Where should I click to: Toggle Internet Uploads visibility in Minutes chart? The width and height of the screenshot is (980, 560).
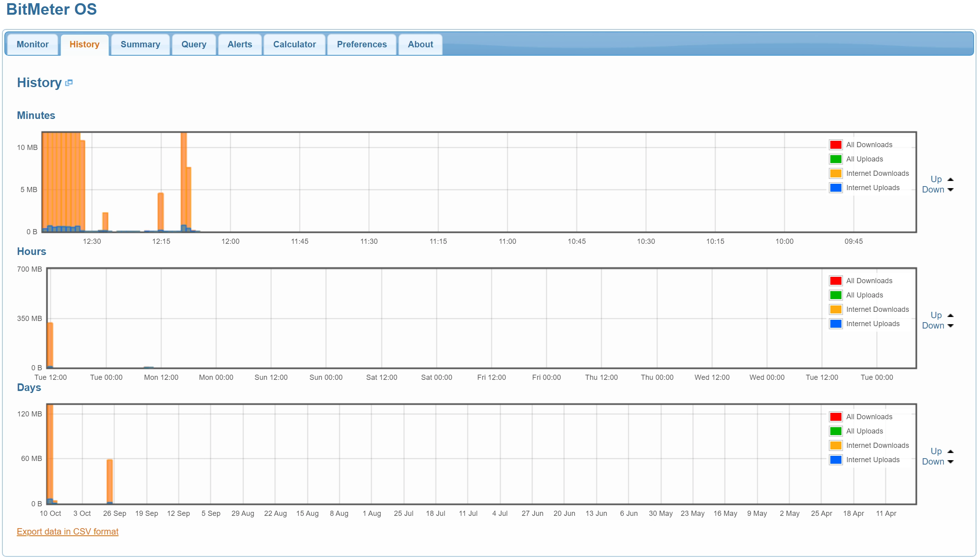(x=872, y=188)
